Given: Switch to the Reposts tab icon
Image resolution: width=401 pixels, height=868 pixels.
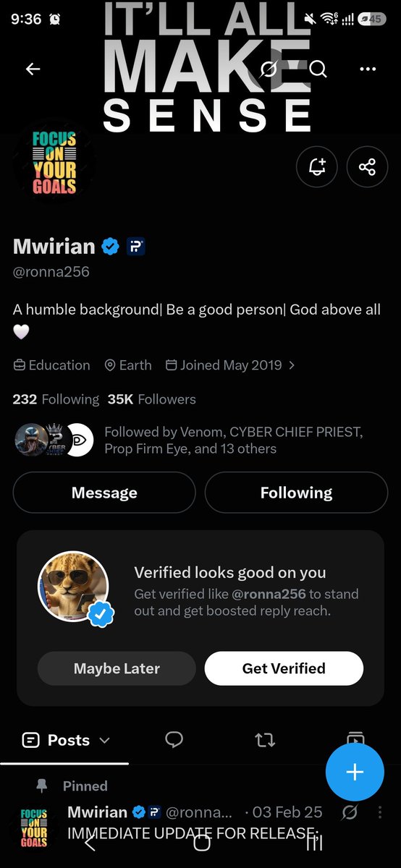Looking at the screenshot, I should coord(265,740).
